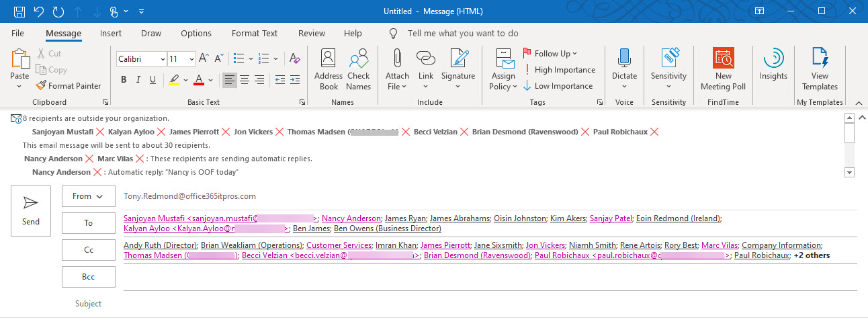The image size is (868, 334).
Task: Click the Link icon
Action: (426, 58)
